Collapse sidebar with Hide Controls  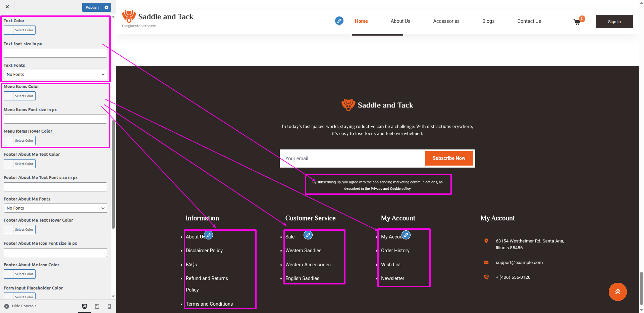coord(20,306)
